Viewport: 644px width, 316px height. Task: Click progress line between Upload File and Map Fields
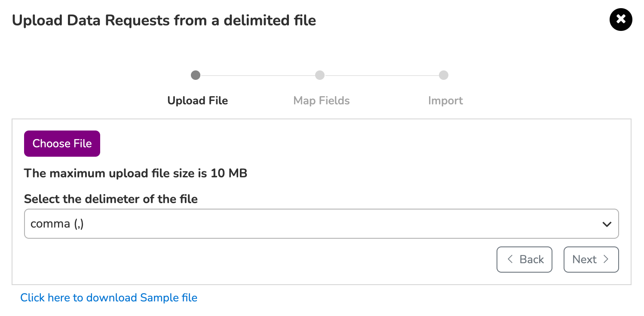click(258, 76)
